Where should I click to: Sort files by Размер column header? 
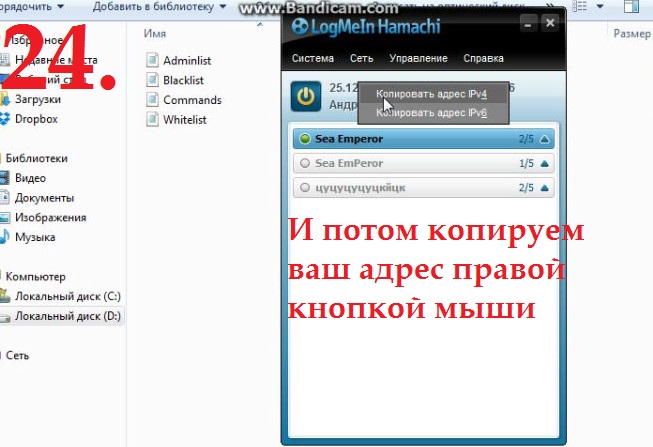(631, 33)
